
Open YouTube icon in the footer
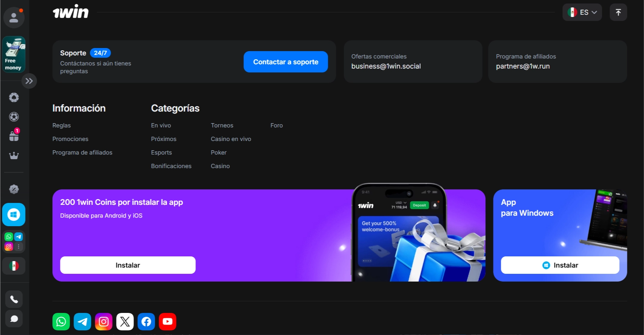[168, 321]
